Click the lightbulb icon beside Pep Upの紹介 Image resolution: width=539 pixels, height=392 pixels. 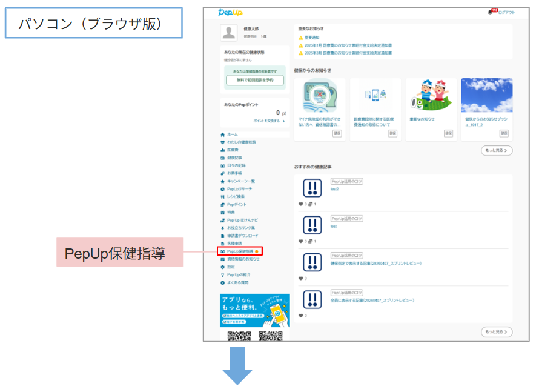222,274
